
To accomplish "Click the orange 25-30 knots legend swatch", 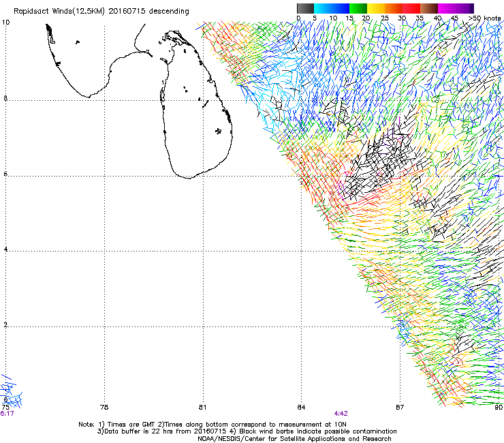I will coord(394,8).
